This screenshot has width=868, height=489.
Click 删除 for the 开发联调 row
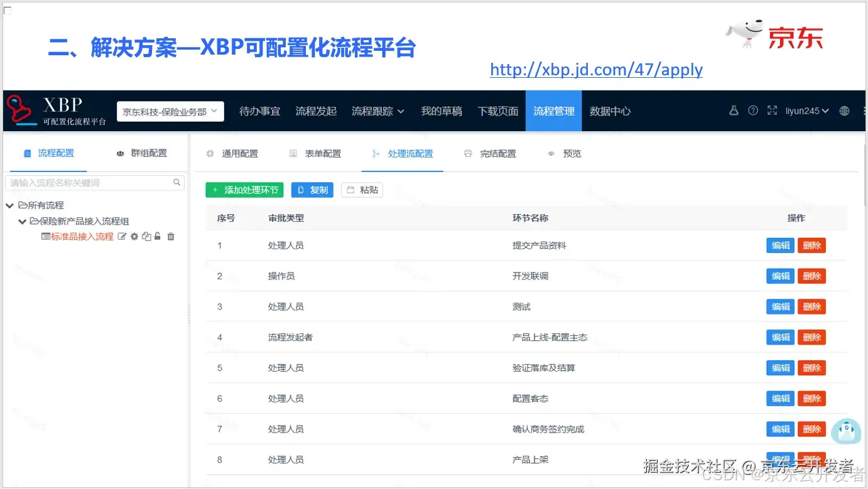pos(811,276)
